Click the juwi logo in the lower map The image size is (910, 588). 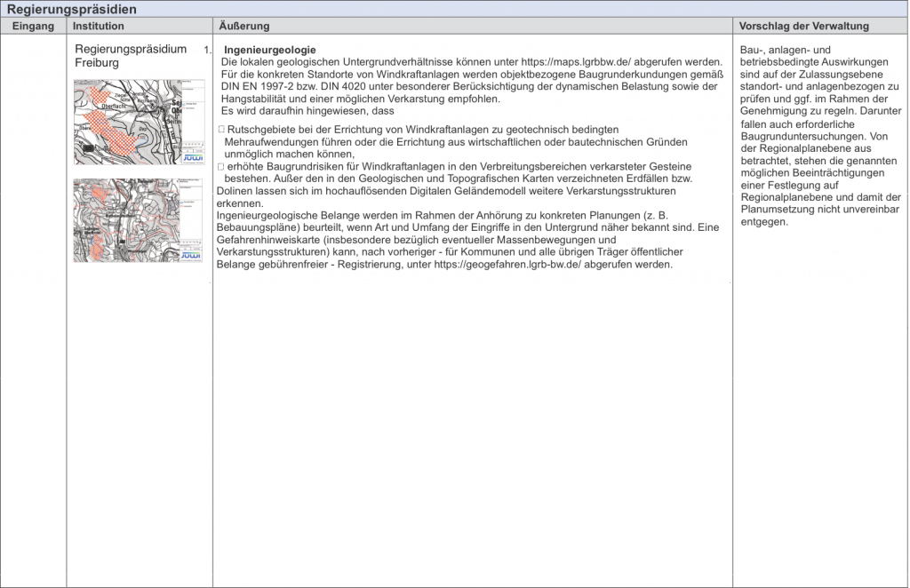click(x=190, y=255)
